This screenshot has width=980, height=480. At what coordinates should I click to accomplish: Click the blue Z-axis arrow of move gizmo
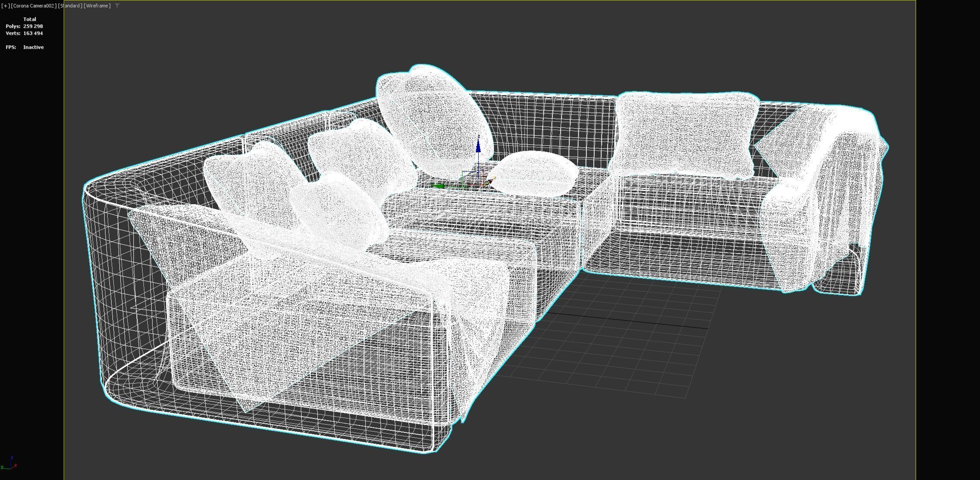point(478,145)
